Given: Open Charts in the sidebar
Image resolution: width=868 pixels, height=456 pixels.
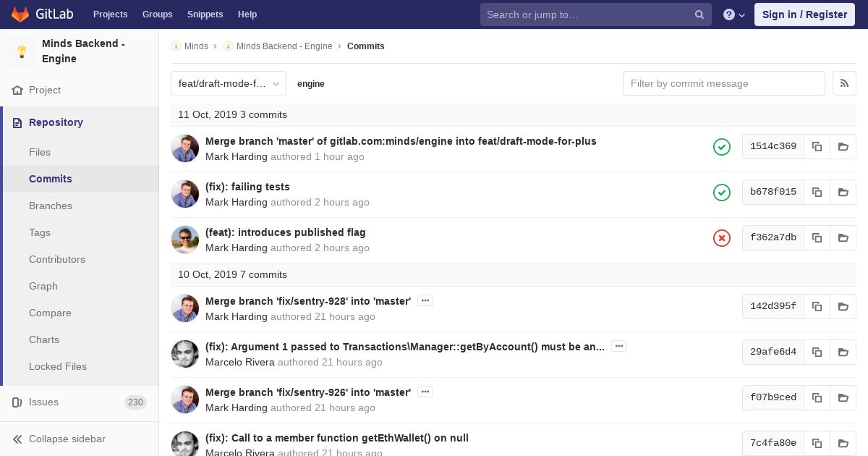Looking at the screenshot, I should 44,339.
